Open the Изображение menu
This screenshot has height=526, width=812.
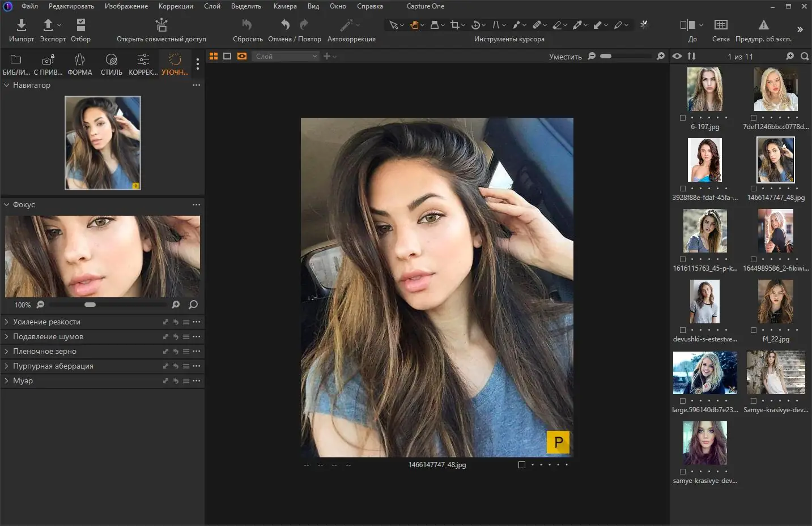click(126, 6)
